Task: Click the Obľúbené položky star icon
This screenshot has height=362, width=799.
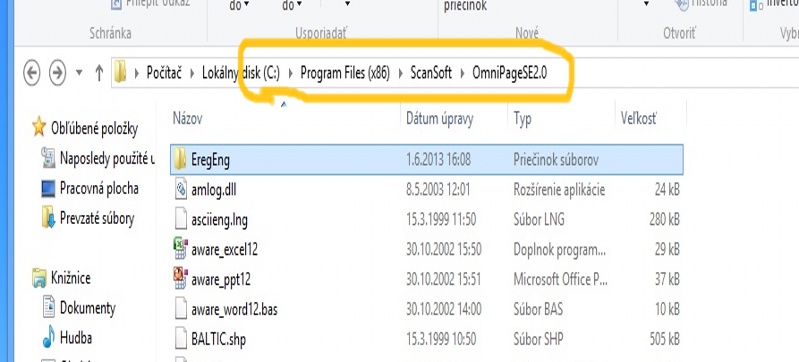Action: click(39, 126)
